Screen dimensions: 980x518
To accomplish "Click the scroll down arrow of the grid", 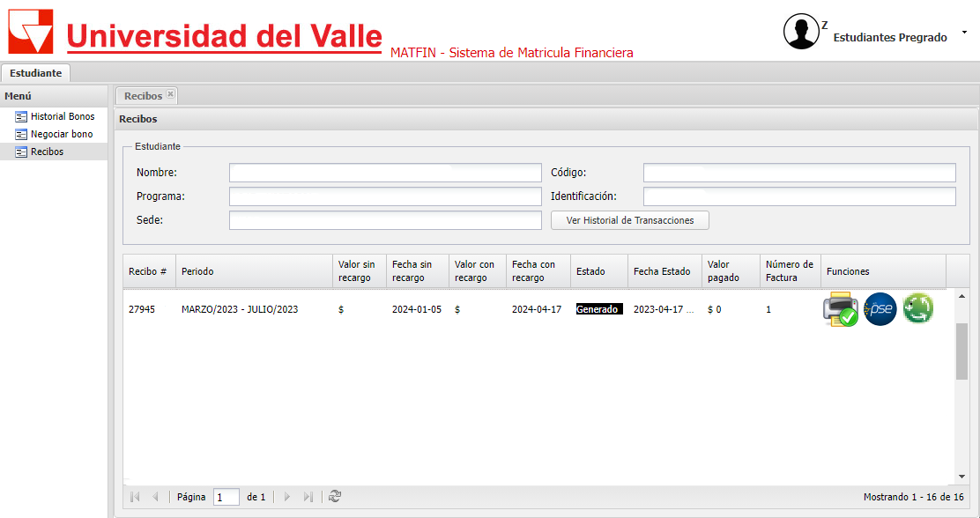I will pyautogui.click(x=961, y=477).
